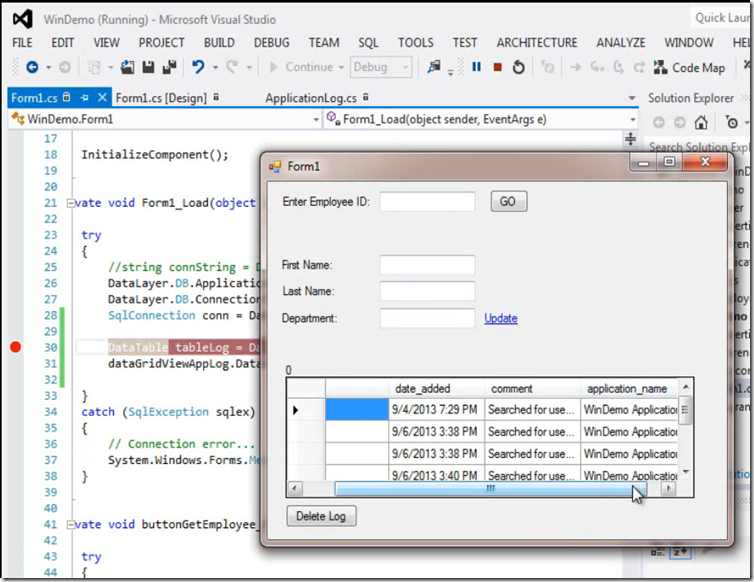This screenshot has width=754, height=582.
Task: Click the Last Name text field
Action: (427, 291)
